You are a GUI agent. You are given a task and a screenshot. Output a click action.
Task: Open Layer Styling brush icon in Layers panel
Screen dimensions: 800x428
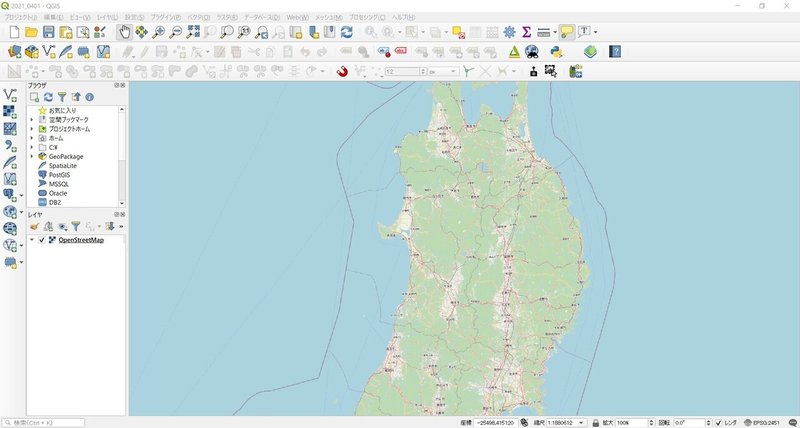(x=34, y=226)
